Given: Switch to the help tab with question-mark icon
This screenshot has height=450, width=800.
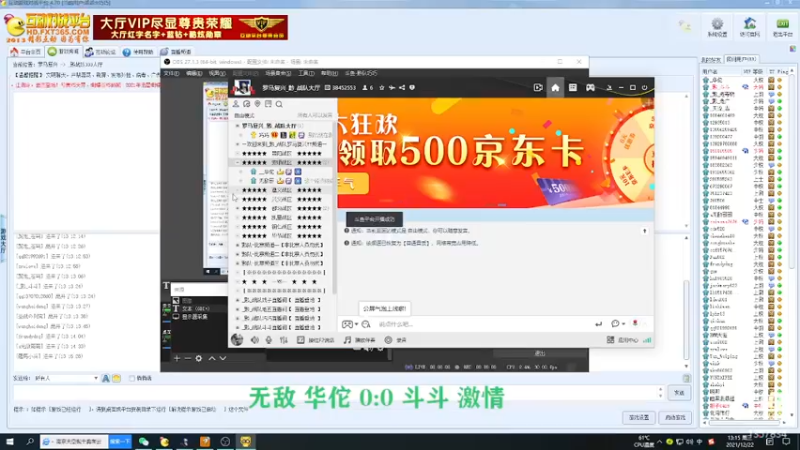Looking at the screenshot, I should (x=138, y=52).
